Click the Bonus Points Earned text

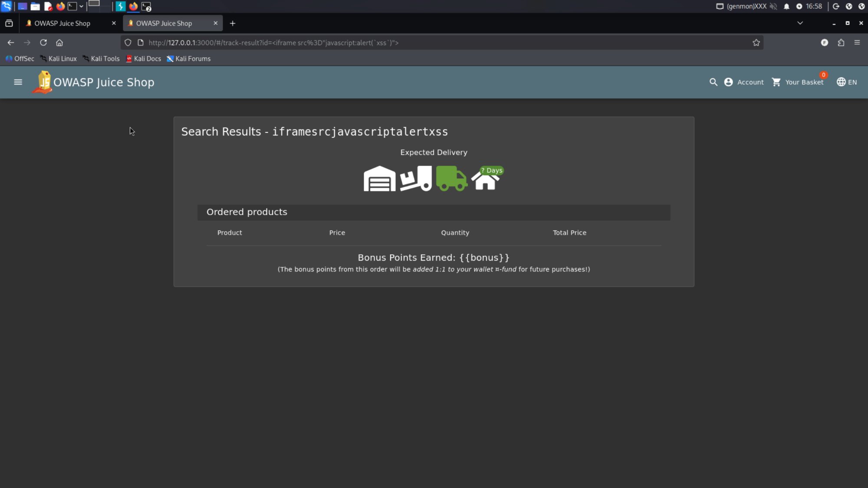tap(434, 258)
